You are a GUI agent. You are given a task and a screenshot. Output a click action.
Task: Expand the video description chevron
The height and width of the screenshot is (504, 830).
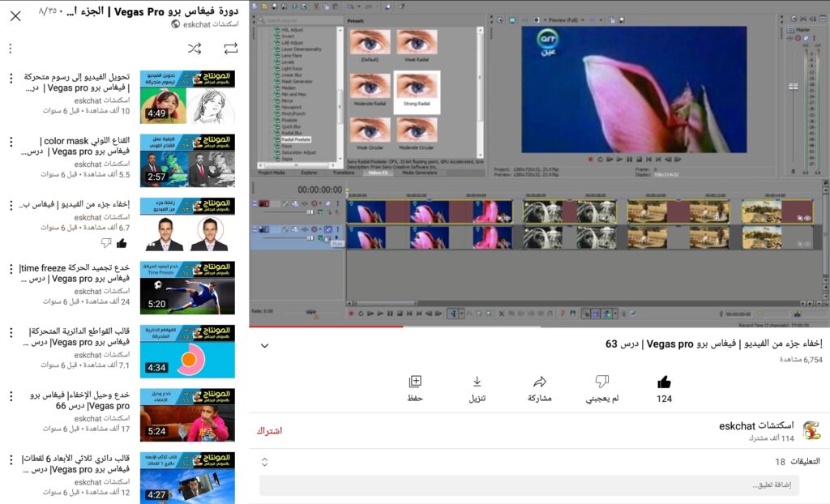[264, 345]
